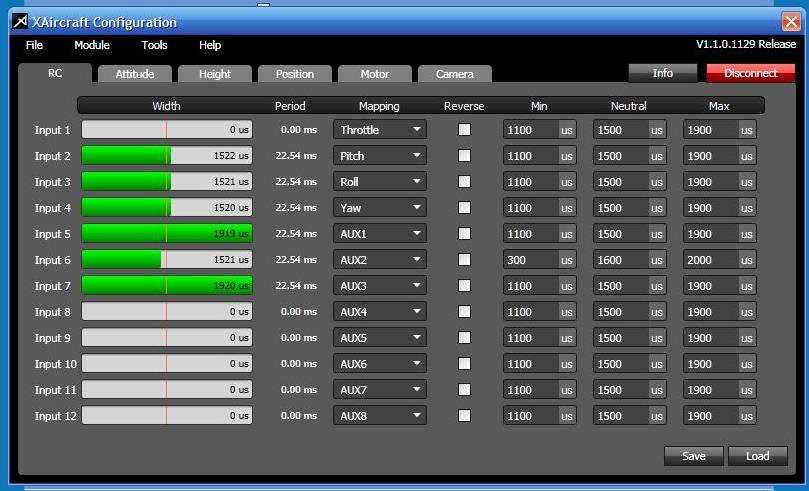Open the Module menu
The width and height of the screenshot is (809, 491).
(x=92, y=45)
